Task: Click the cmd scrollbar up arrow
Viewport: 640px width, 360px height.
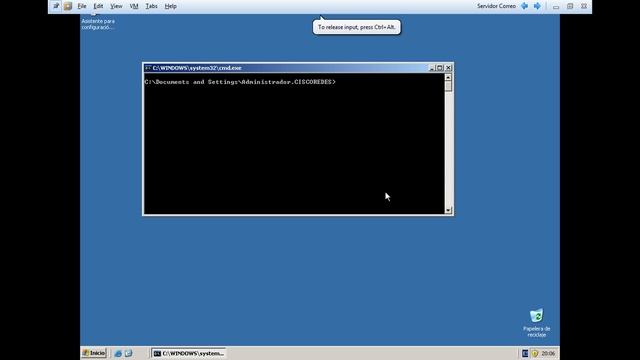Action: [x=448, y=77]
